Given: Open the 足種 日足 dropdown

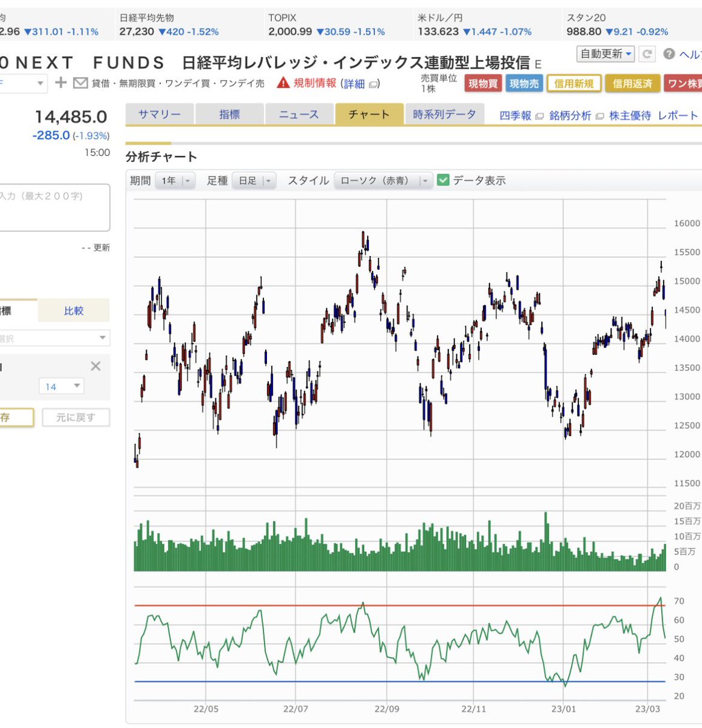Looking at the screenshot, I should (254, 181).
